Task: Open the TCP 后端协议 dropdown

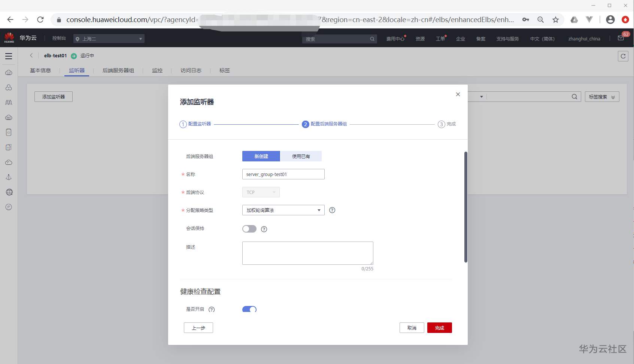Action: point(261,192)
